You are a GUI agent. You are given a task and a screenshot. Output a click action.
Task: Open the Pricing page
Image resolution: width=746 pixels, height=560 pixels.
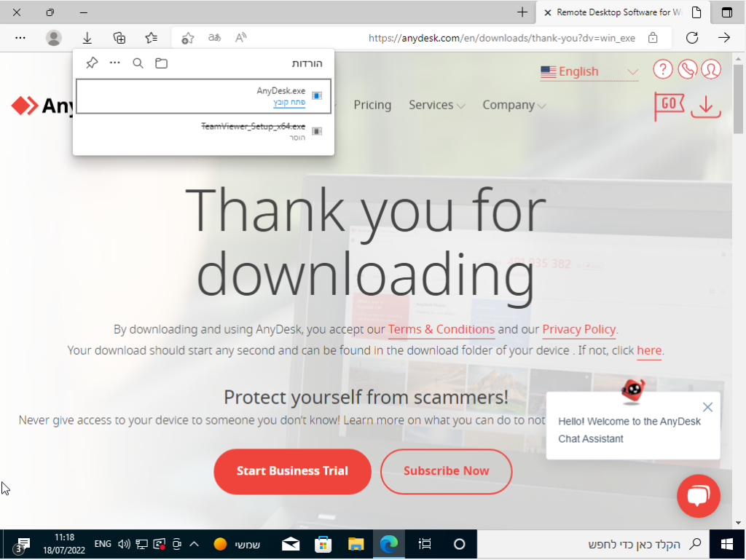click(372, 105)
